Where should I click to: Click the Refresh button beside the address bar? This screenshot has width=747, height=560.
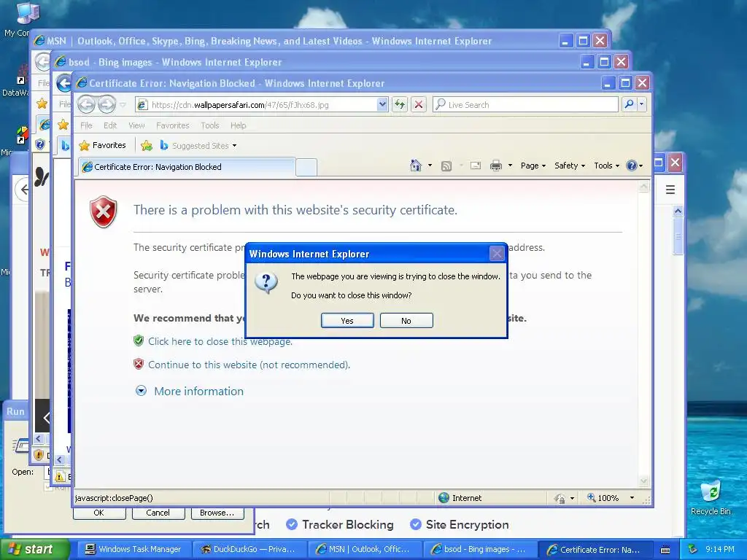point(400,104)
